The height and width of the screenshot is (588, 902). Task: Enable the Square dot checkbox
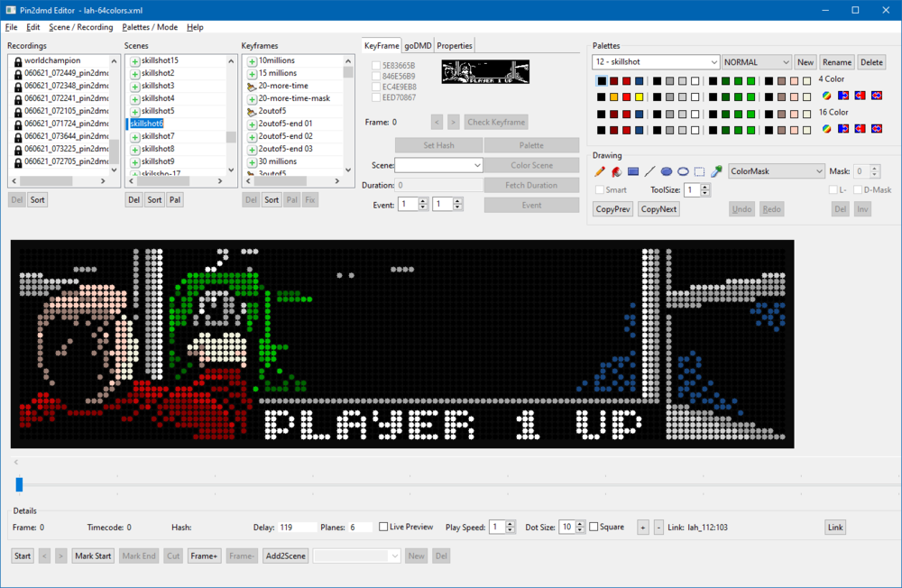pyautogui.click(x=594, y=527)
